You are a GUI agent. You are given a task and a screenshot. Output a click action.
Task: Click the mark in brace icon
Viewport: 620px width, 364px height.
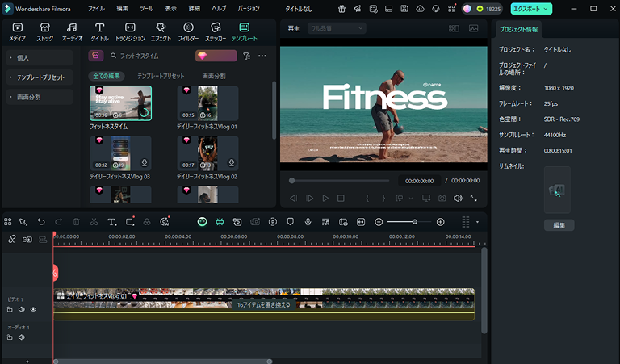click(367, 199)
